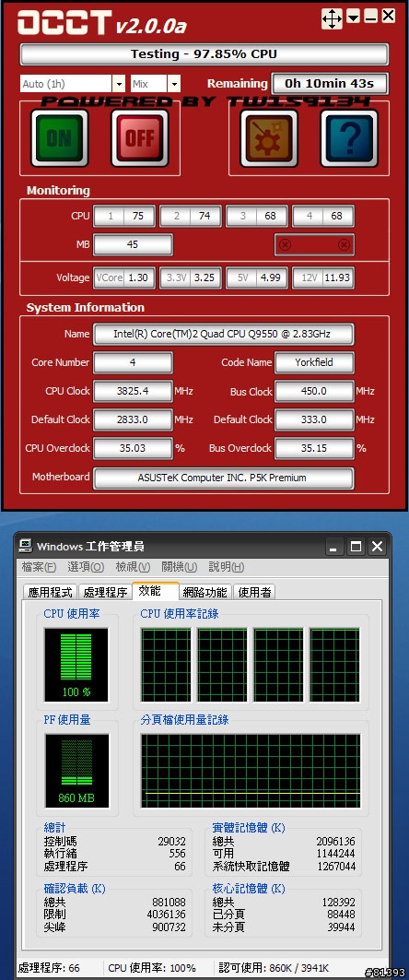Open OCCT settings gear icon

click(x=269, y=138)
